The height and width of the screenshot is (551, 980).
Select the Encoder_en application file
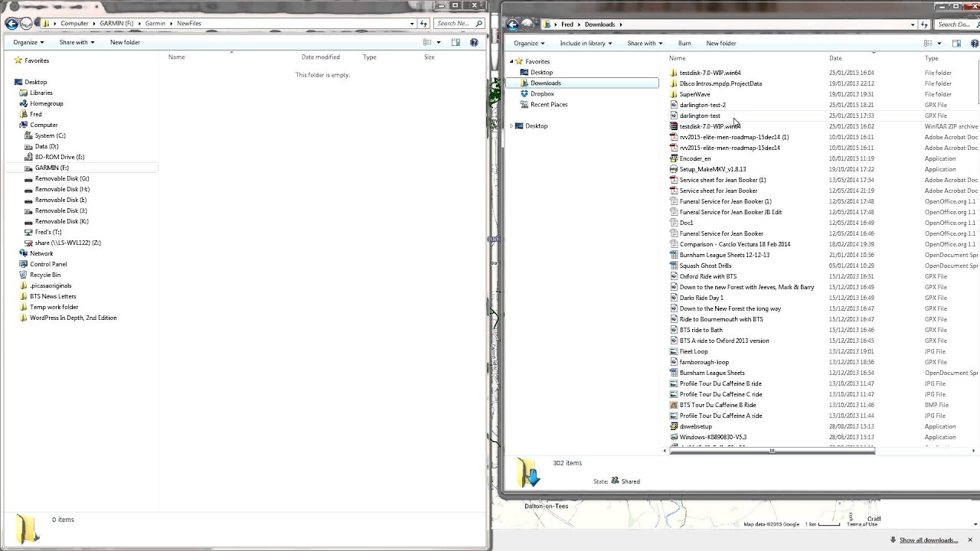coord(694,158)
